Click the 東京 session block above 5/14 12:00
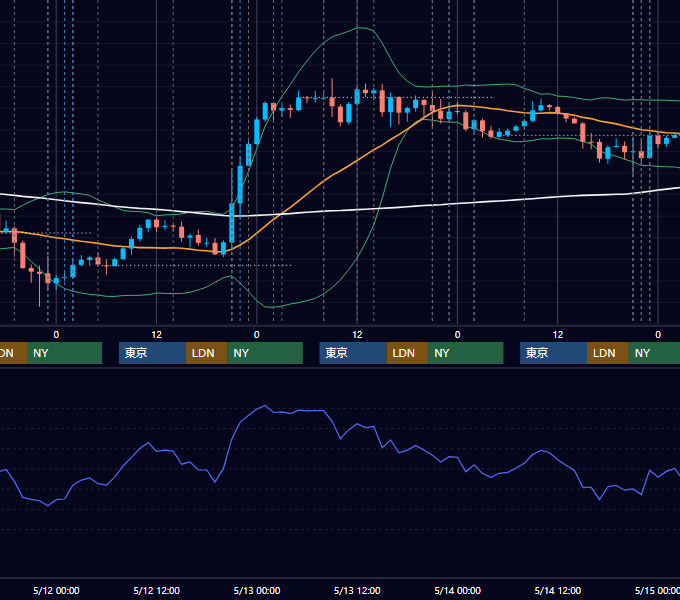This screenshot has width=680, height=600. click(x=553, y=353)
